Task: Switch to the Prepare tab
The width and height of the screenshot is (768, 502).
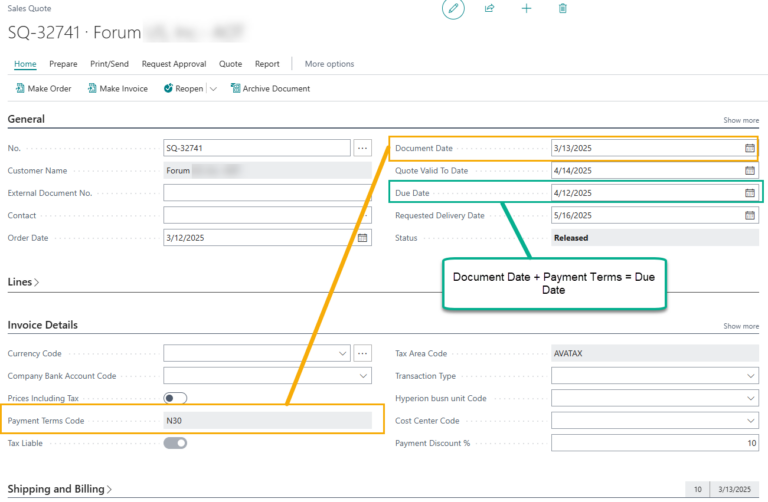Action: [x=63, y=64]
